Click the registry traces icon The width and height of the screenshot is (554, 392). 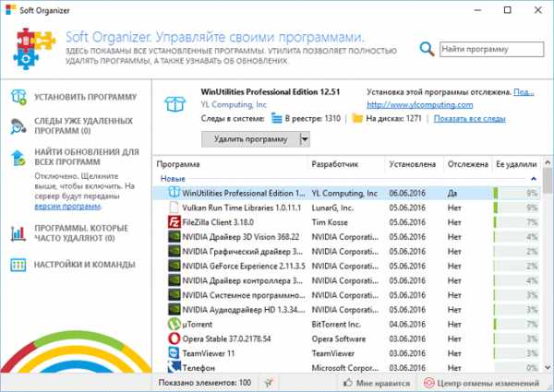277,118
